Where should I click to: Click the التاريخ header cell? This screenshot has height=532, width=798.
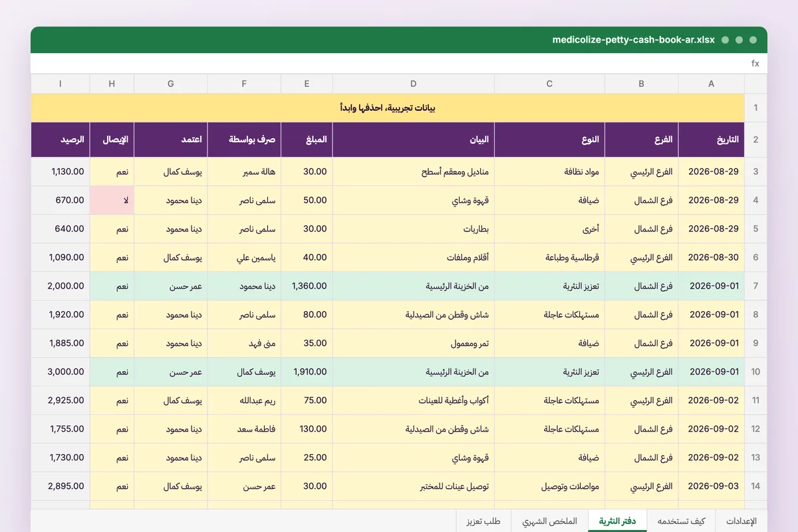point(712,140)
